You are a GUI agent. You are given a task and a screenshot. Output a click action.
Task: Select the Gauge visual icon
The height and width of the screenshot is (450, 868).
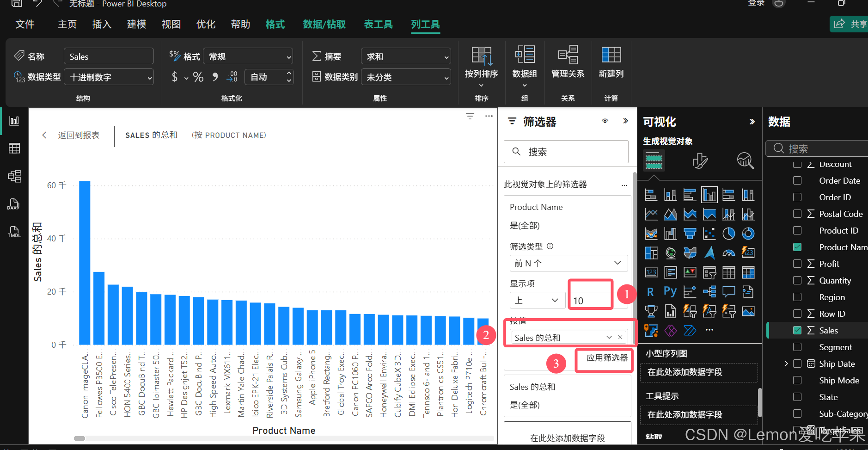[x=729, y=253]
